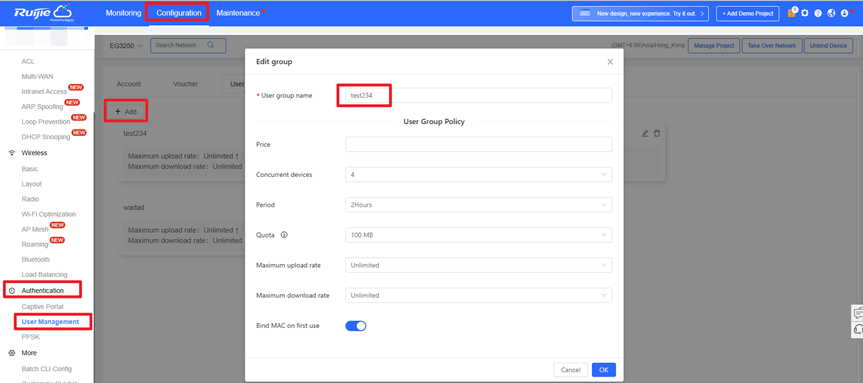Click the Cancel button in dialog

[571, 370]
